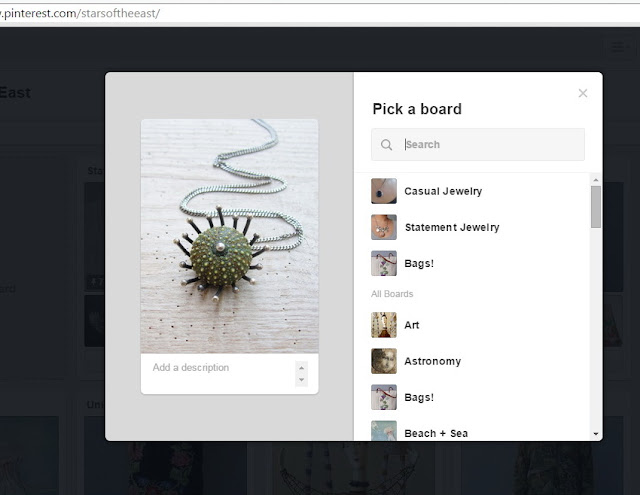Open the hamburger menu in top bar
The height and width of the screenshot is (495, 640).
pyautogui.click(x=618, y=47)
